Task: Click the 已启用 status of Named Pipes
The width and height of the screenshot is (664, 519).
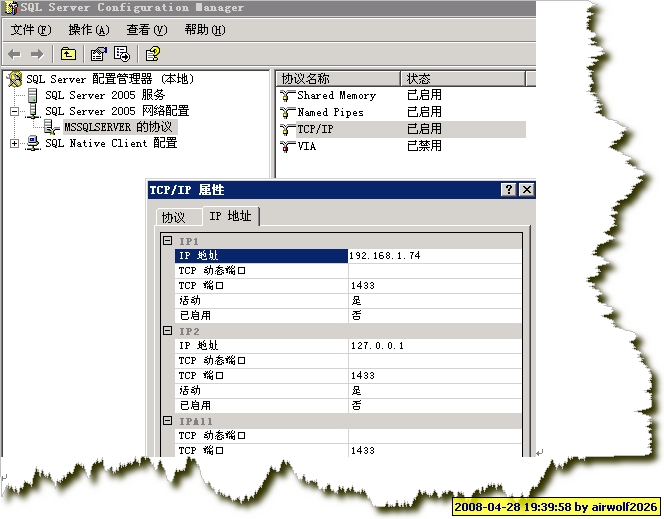Action: [x=424, y=112]
